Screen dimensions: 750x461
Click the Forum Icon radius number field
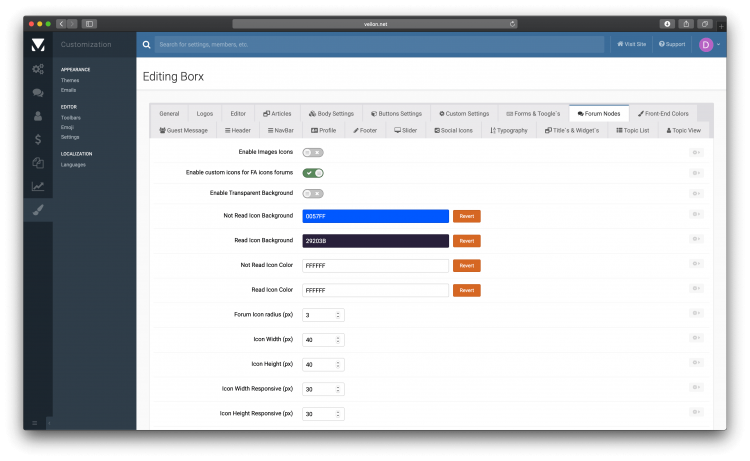coord(323,315)
